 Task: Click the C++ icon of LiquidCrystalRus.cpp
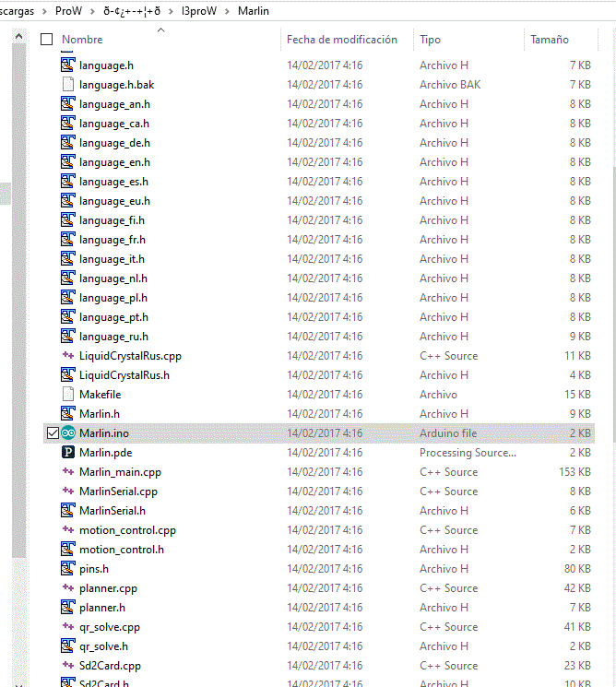67,356
